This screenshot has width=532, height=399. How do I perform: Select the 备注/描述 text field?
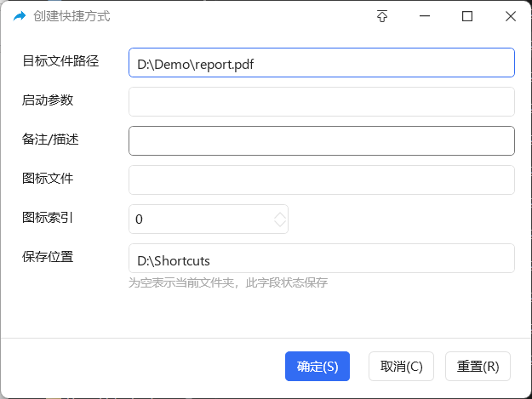pos(322,140)
